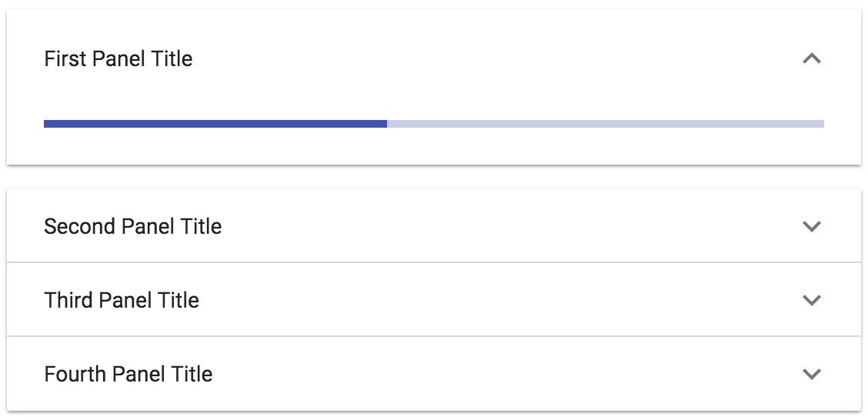Click the dark blue filled part of progress bar
This screenshot has height=420, width=868.
click(x=215, y=124)
